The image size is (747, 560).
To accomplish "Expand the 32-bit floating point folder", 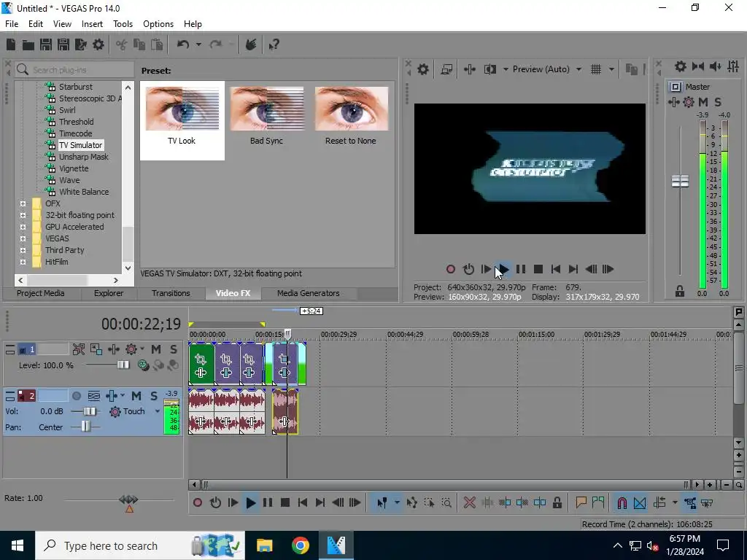I will (x=23, y=215).
